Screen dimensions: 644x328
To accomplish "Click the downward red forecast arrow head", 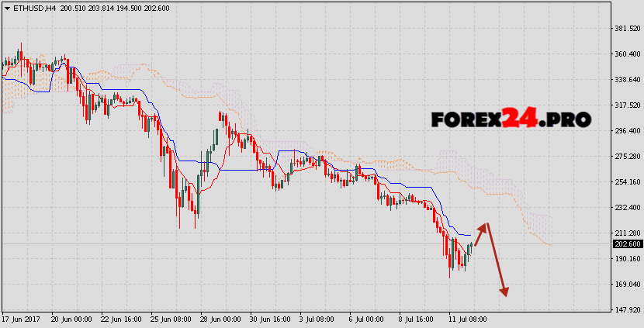I will 504,292.
